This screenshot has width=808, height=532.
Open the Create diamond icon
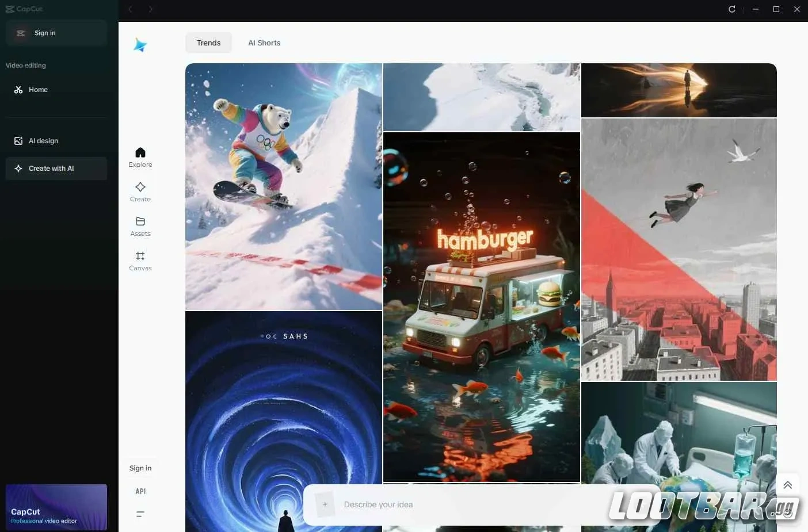[x=140, y=187]
